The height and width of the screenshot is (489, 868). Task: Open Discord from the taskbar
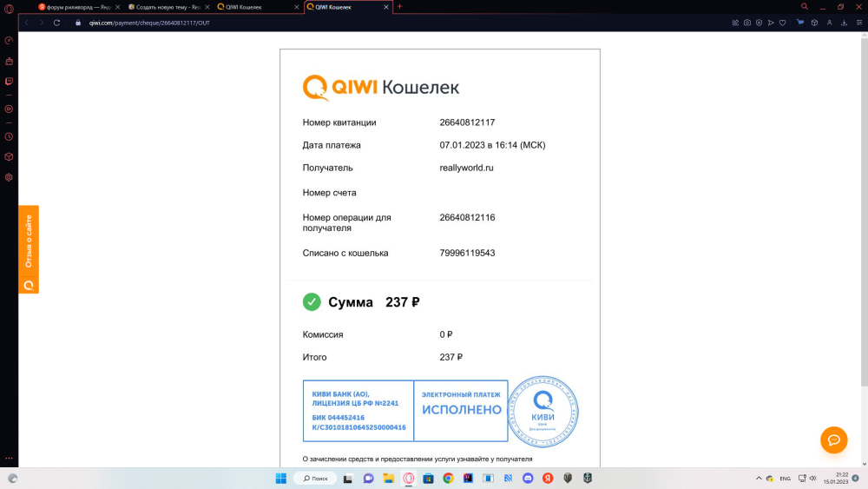click(528, 479)
